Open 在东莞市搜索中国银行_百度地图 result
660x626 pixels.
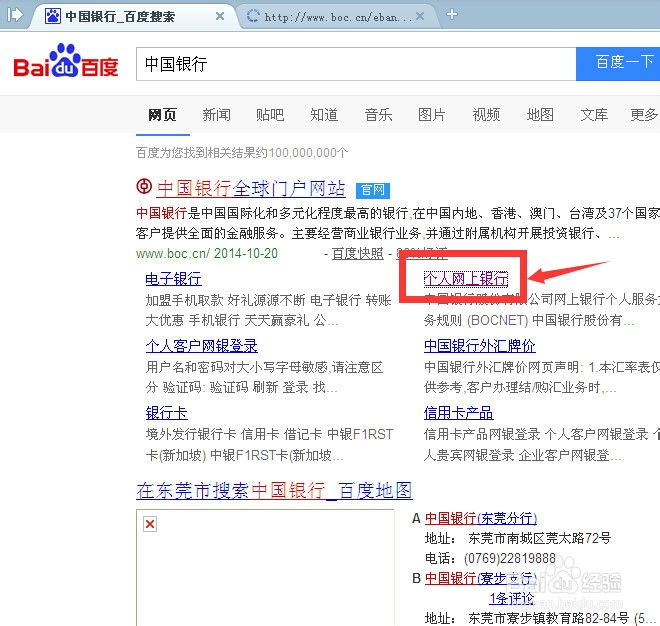click(274, 491)
